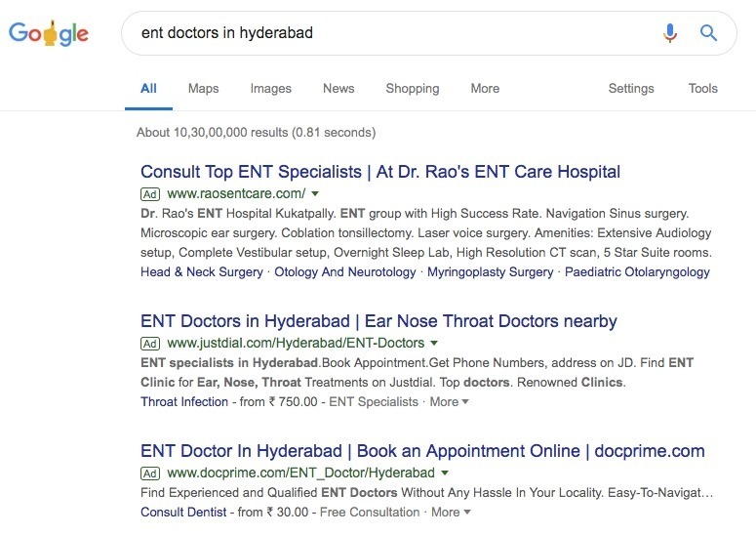
Task: Open the News tab
Action: 338,89
